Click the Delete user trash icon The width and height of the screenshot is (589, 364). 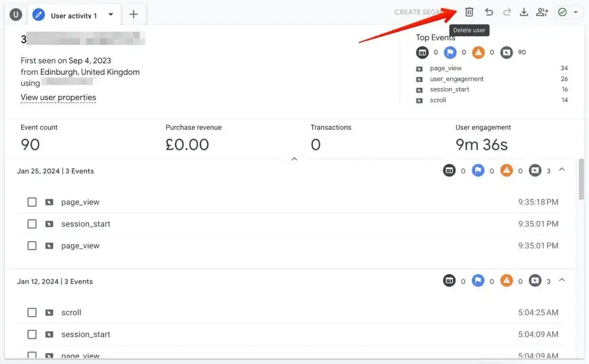coord(469,12)
